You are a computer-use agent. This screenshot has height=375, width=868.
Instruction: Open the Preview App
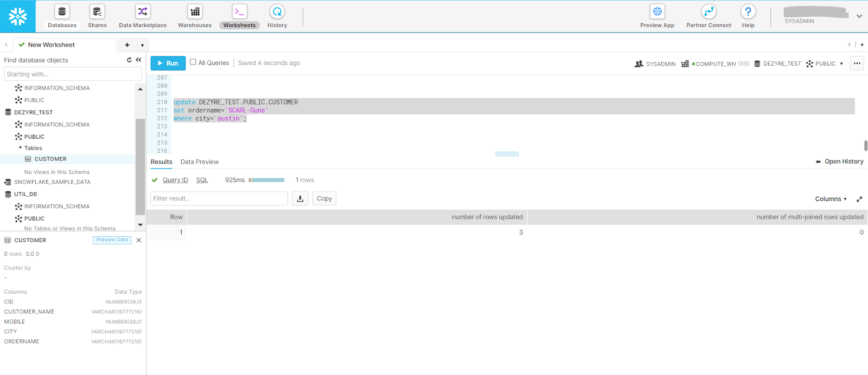tap(657, 16)
